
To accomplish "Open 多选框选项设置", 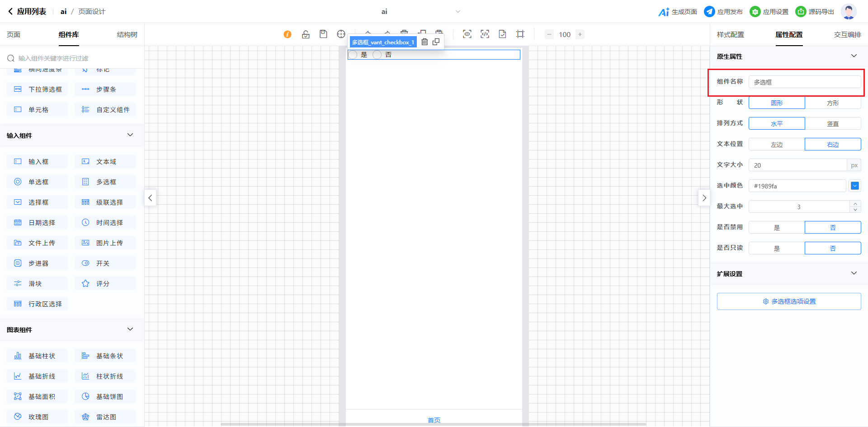I will point(788,301).
